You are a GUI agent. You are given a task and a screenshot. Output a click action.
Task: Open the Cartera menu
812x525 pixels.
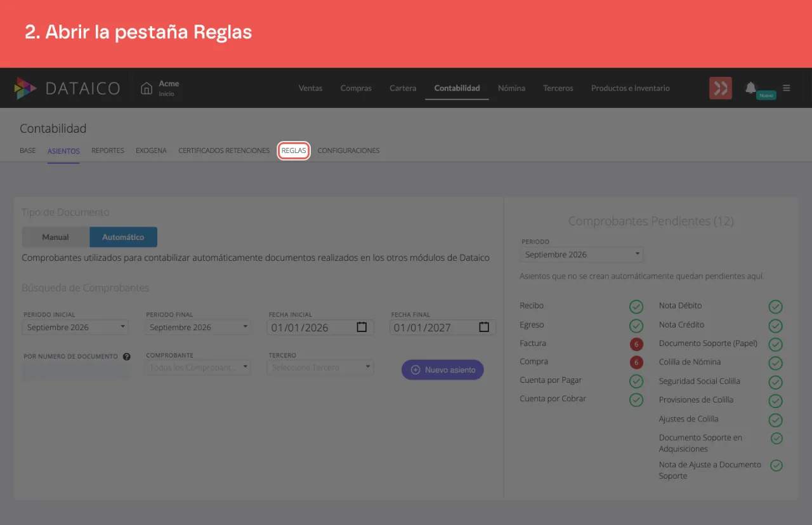coord(403,88)
